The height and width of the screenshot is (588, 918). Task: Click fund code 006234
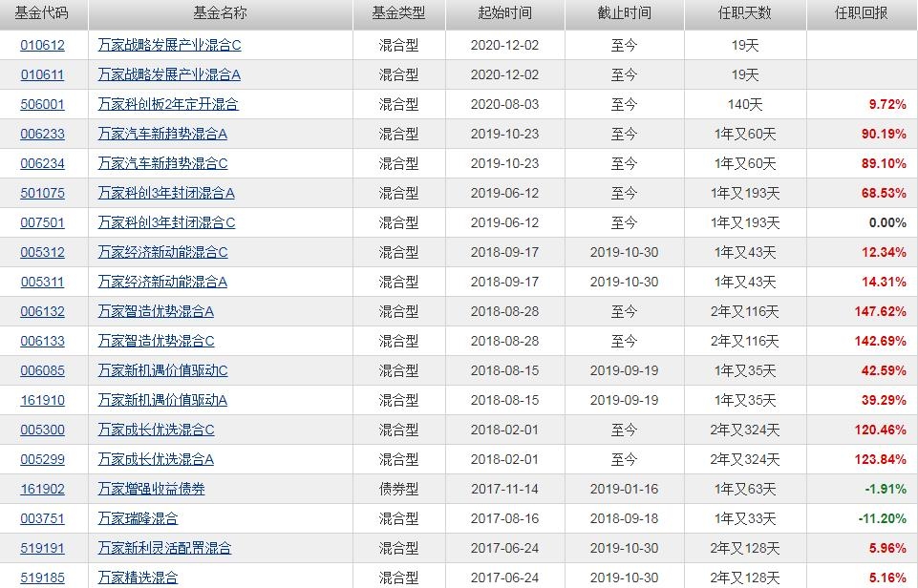pos(42,163)
